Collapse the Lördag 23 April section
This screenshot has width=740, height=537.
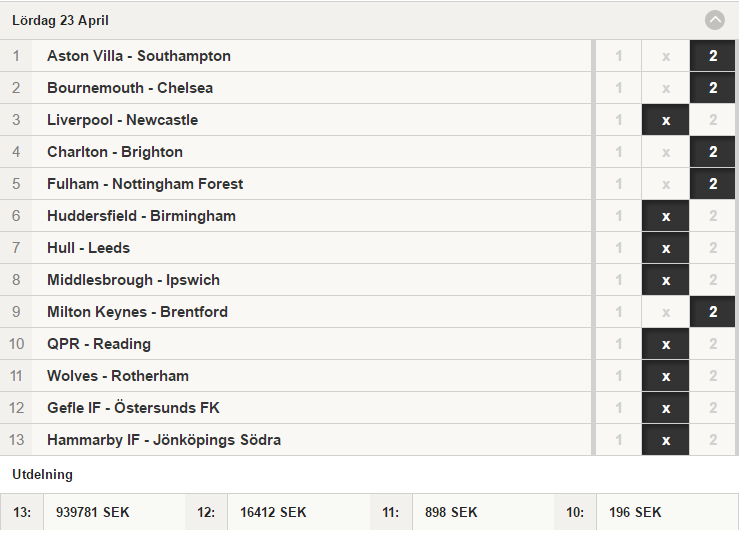[715, 20]
